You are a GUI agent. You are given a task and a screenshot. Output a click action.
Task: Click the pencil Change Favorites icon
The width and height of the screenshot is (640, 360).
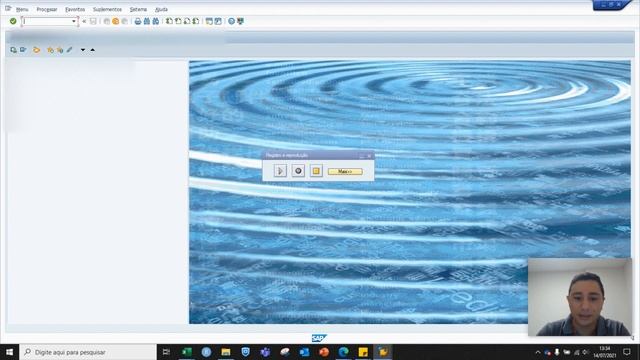69,50
